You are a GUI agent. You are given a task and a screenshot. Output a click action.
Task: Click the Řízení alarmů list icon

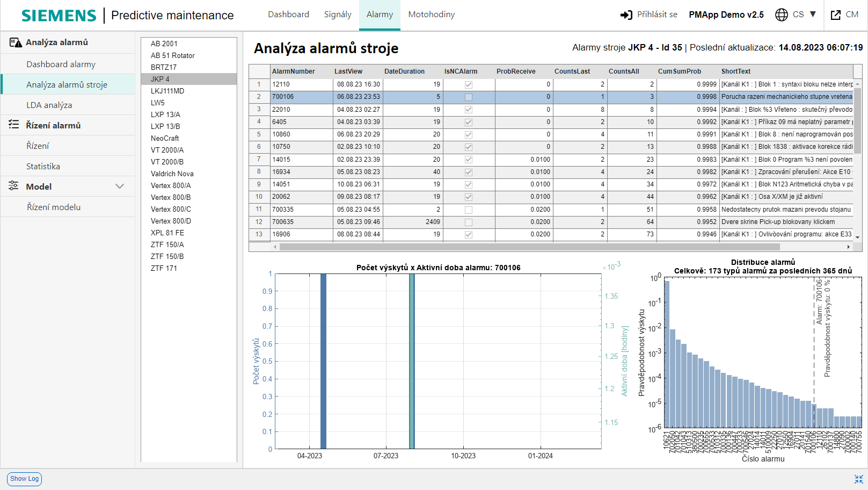point(14,124)
